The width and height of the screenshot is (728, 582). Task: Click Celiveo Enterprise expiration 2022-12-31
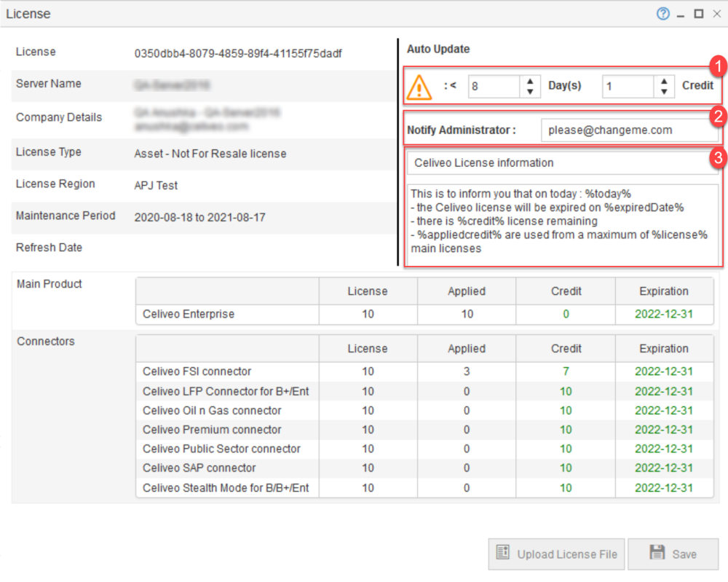point(664,314)
